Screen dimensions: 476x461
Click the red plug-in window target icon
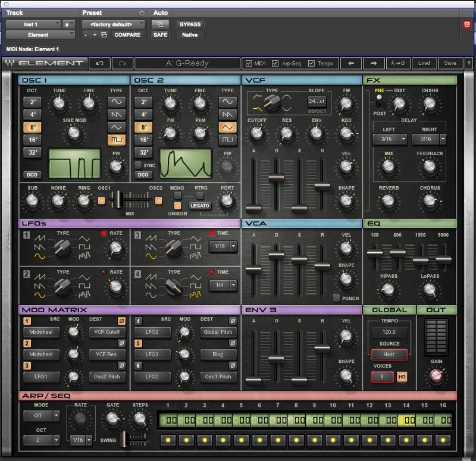[x=467, y=24]
